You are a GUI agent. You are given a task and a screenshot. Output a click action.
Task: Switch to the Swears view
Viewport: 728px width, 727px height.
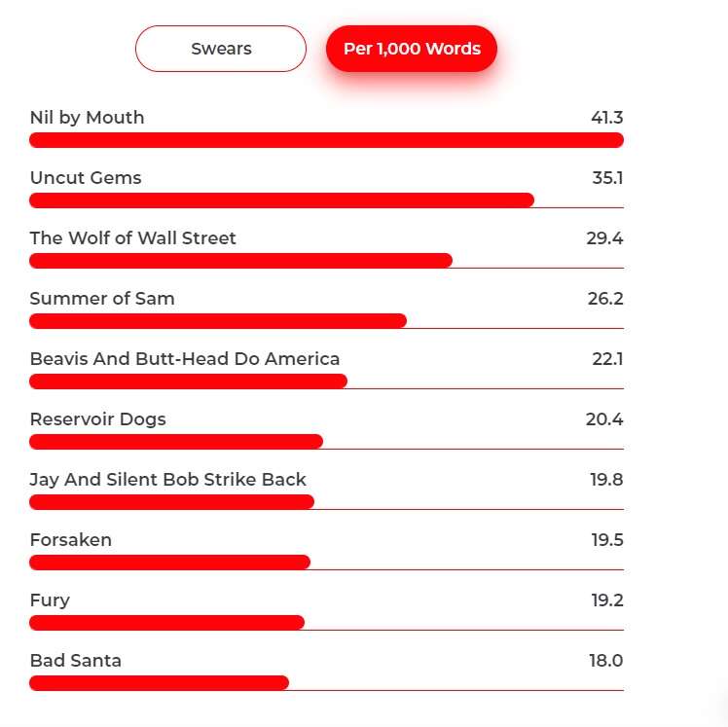coord(221,49)
